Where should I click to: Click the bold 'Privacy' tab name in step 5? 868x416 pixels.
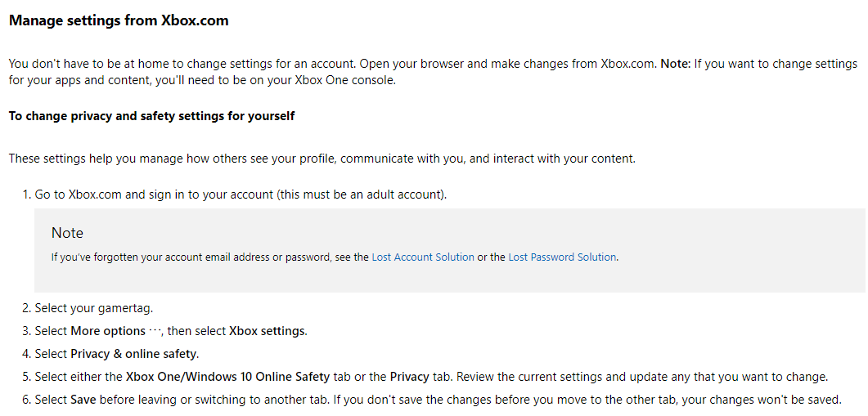click(x=410, y=377)
